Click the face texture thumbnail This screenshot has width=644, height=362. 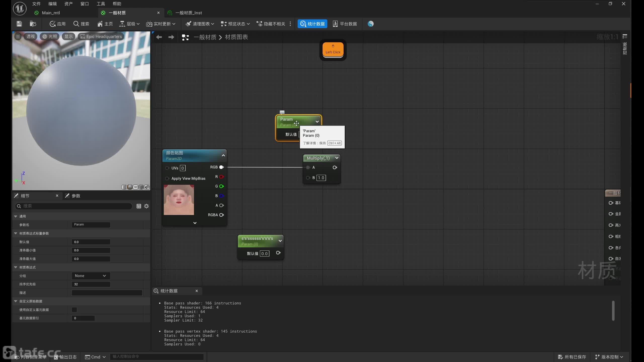coord(179,200)
